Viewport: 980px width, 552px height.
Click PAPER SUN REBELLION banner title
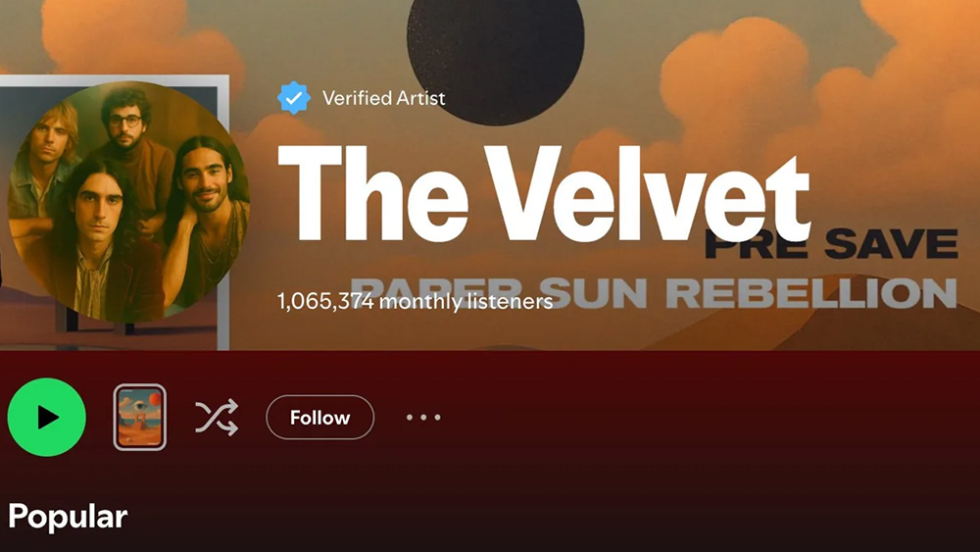(x=653, y=293)
